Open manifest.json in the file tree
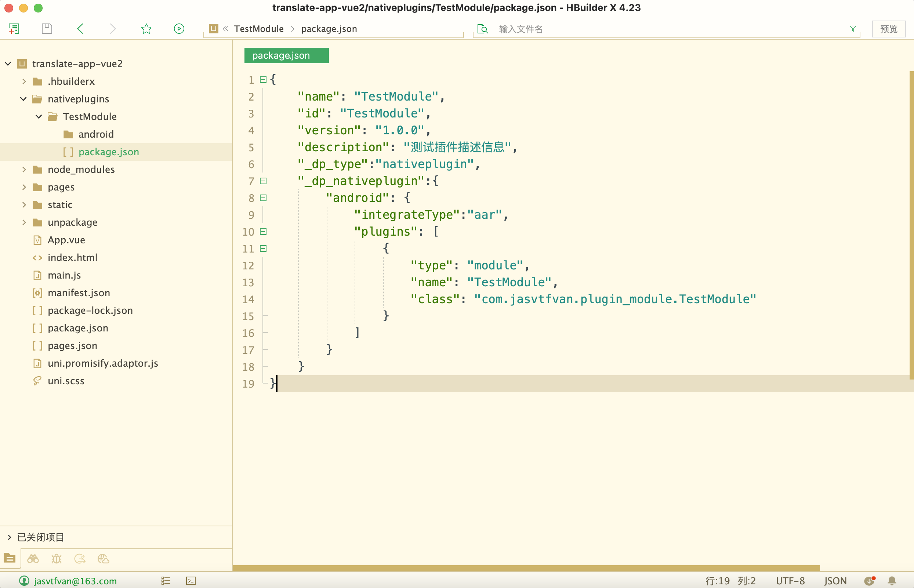This screenshot has width=914, height=588. [x=79, y=293]
